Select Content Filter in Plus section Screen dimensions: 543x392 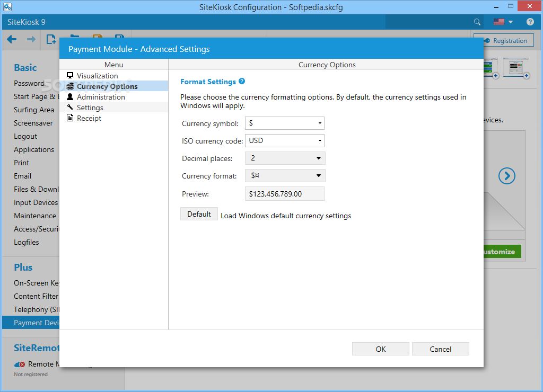coord(37,296)
